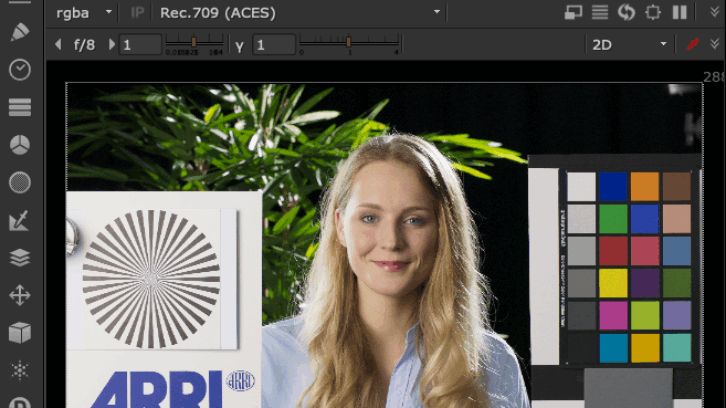Click the gain slider track
This screenshot has height=408, width=726.
pos(195,44)
